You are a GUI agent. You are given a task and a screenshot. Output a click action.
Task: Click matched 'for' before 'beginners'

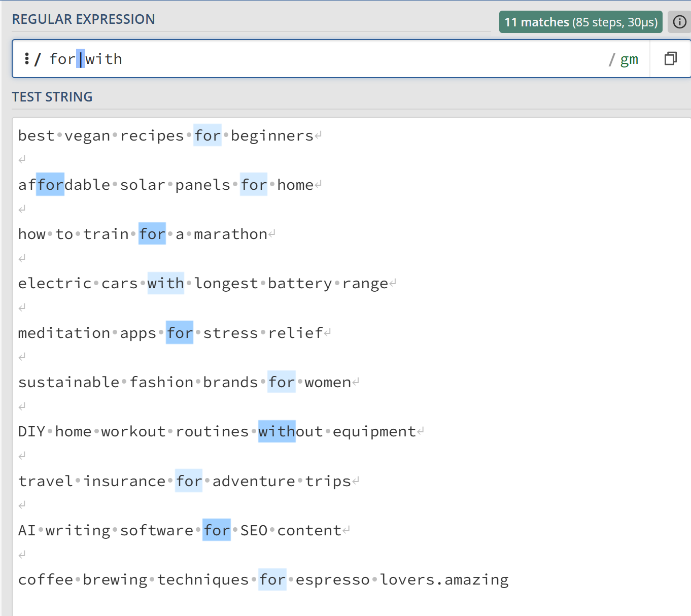click(208, 135)
